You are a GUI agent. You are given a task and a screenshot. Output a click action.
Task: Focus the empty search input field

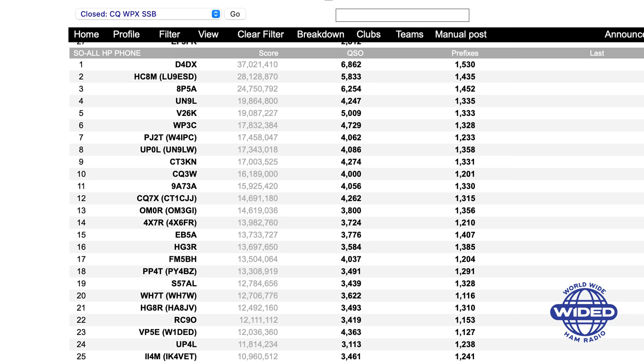402,15
